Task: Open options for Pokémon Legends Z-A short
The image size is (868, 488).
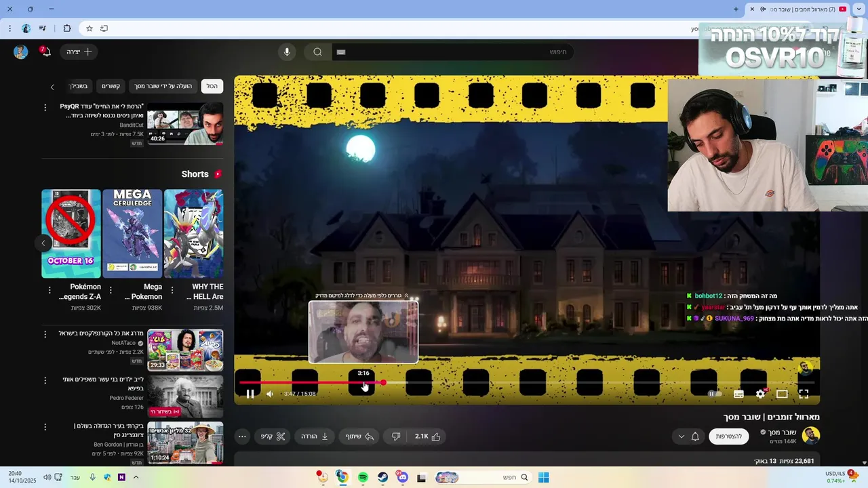Action: [x=50, y=290]
